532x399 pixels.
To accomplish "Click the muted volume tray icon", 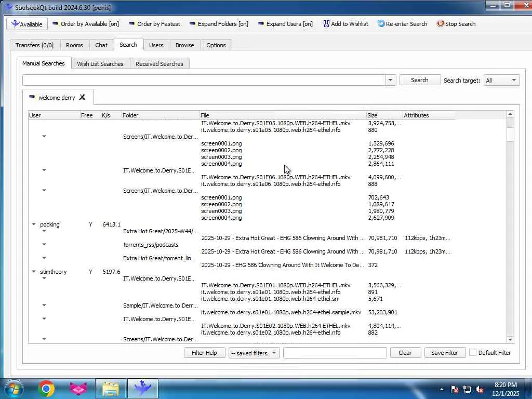I will 480,390.
